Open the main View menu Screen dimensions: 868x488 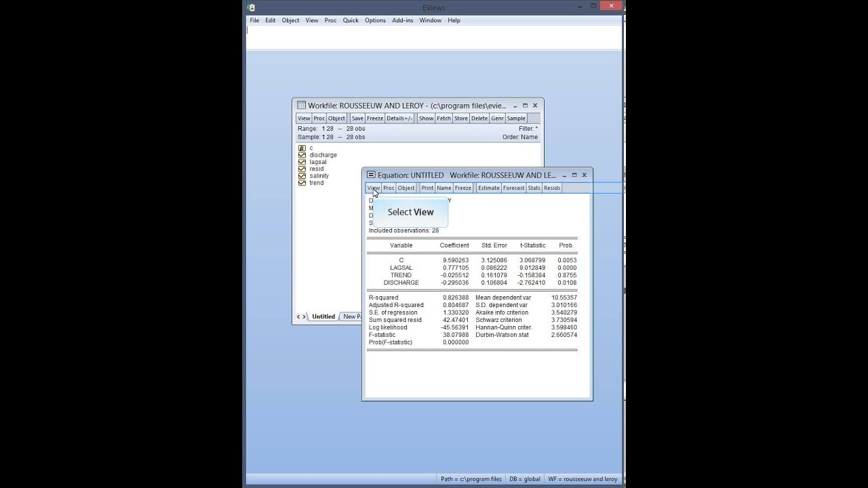(x=312, y=20)
